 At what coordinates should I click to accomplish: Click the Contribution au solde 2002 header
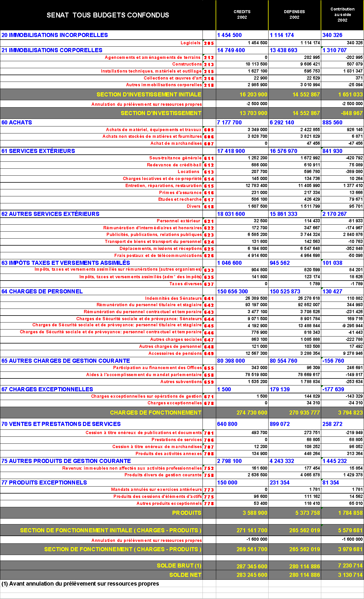[342, 15]
